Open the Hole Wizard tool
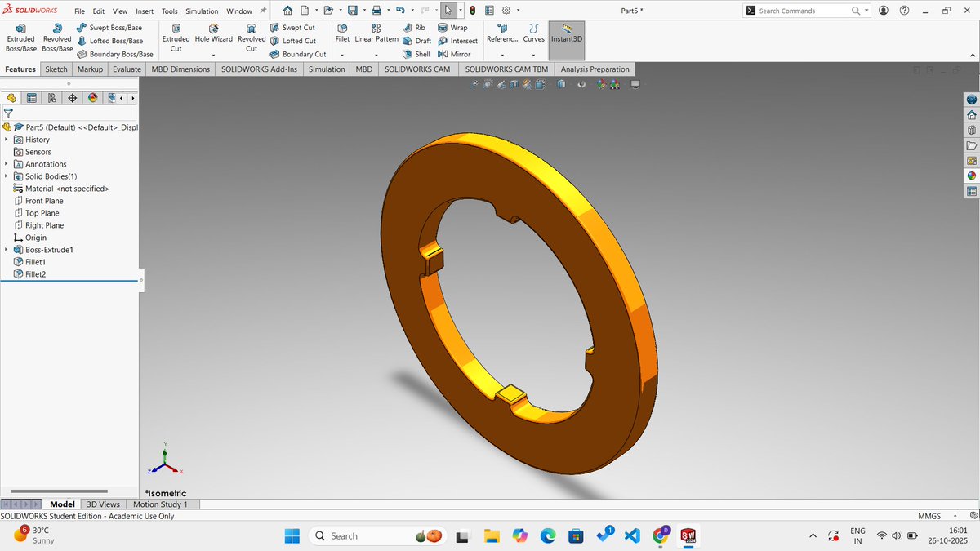The image size is (980, 551). (x=213, y=33)
